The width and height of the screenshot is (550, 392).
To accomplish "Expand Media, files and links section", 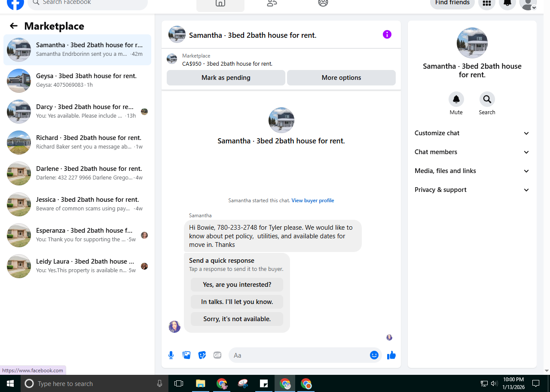I will coord(472,171).
